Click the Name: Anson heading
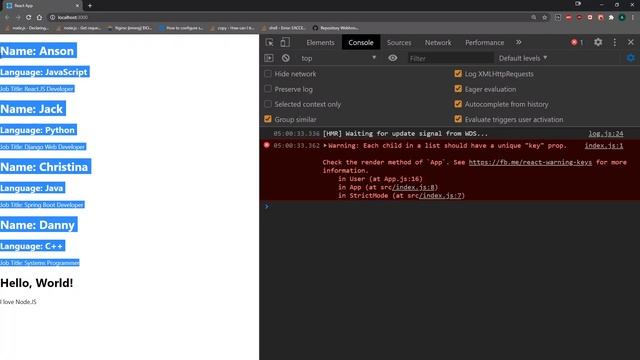 (x=37, y=51)
